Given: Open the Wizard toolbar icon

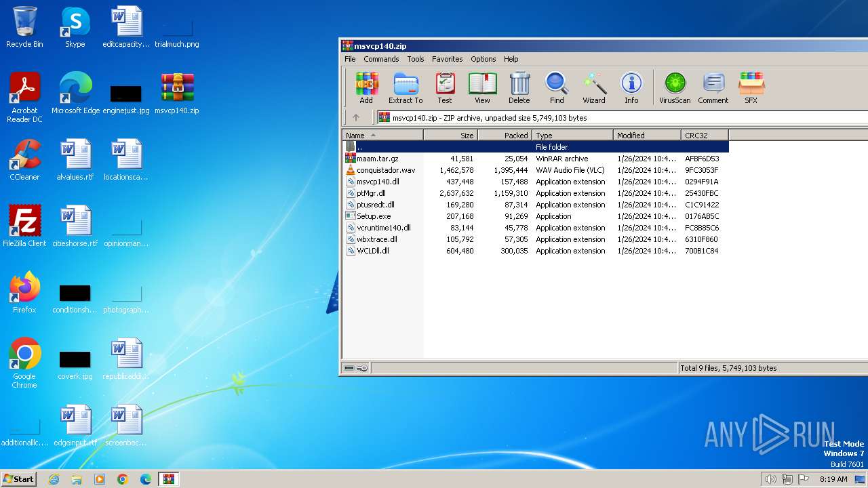Looking at the screenshot, I should click(594, 88).
